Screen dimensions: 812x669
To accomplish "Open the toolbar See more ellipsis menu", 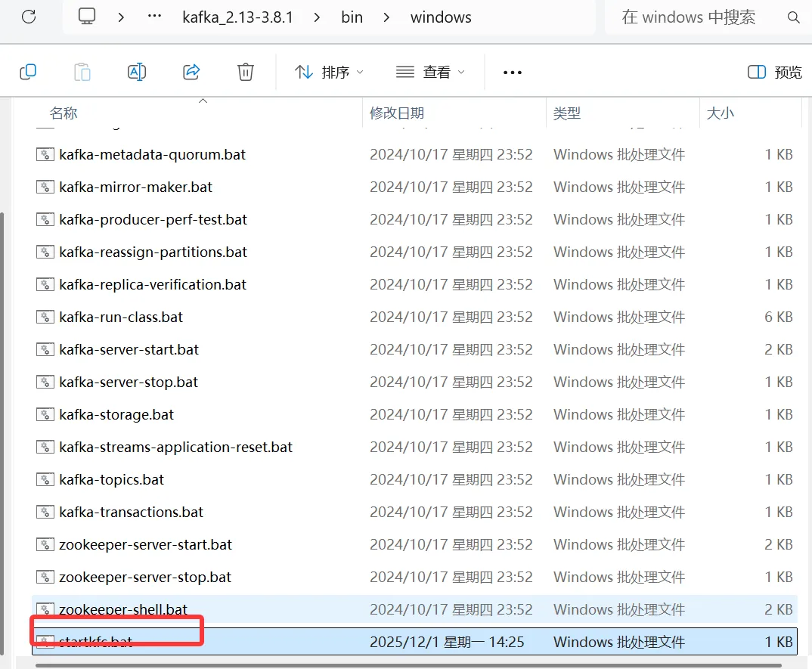I will pyautogui.click(x=513, y=73).
